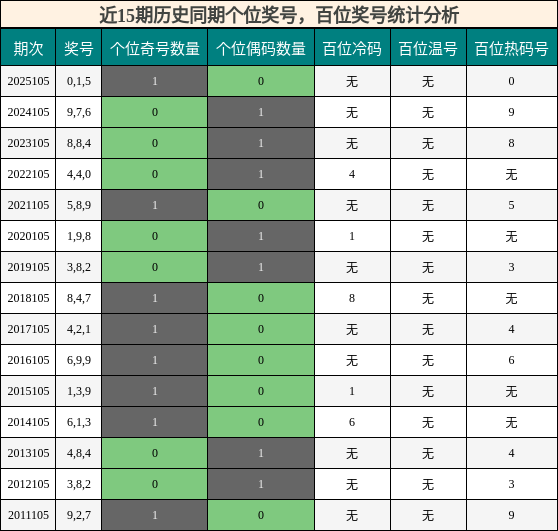Click hot code 3 in row 2019105
The image size is (558, 531).
(x=512, y=267)
